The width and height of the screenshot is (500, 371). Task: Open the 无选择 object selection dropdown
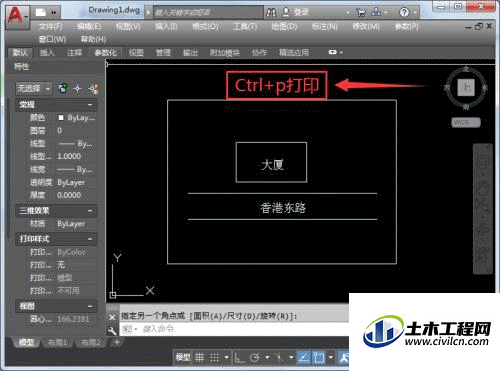tap(34, 88)
